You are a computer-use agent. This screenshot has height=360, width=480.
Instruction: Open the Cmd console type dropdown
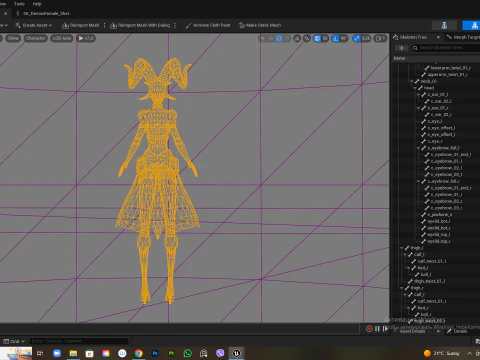(x=14, y=341)
